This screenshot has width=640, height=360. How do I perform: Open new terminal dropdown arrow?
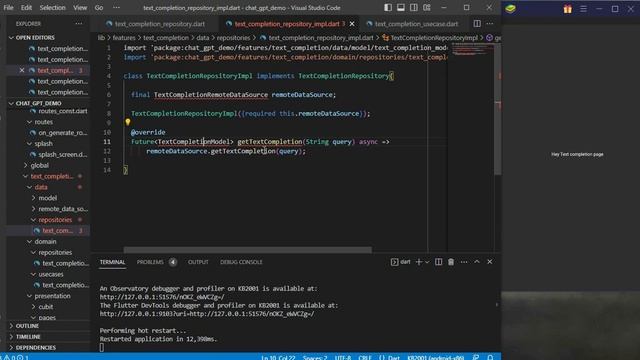pyautogui.click(x=427, y=262)
